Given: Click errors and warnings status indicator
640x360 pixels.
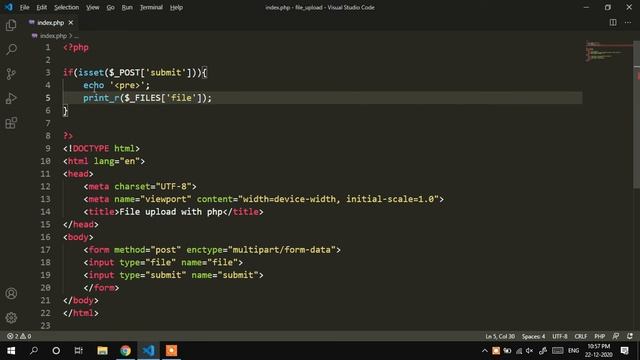Looking at the screenshot, I should tap(19, 336).
